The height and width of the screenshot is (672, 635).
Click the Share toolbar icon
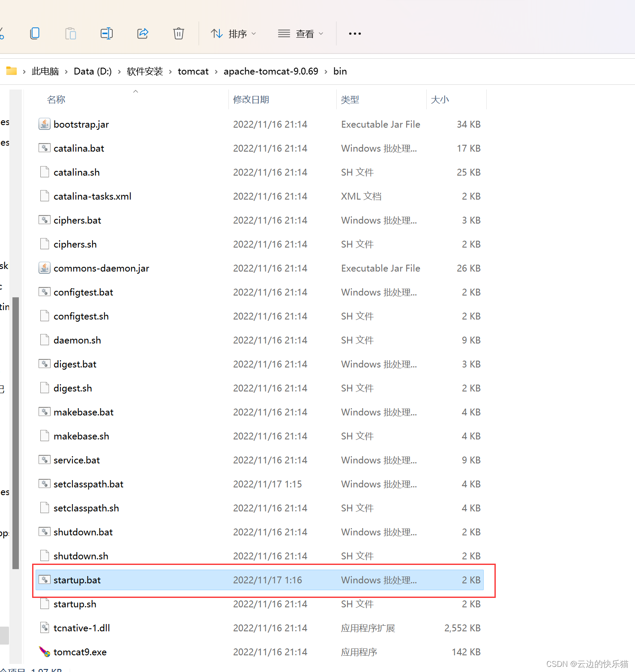coord(143,33)
